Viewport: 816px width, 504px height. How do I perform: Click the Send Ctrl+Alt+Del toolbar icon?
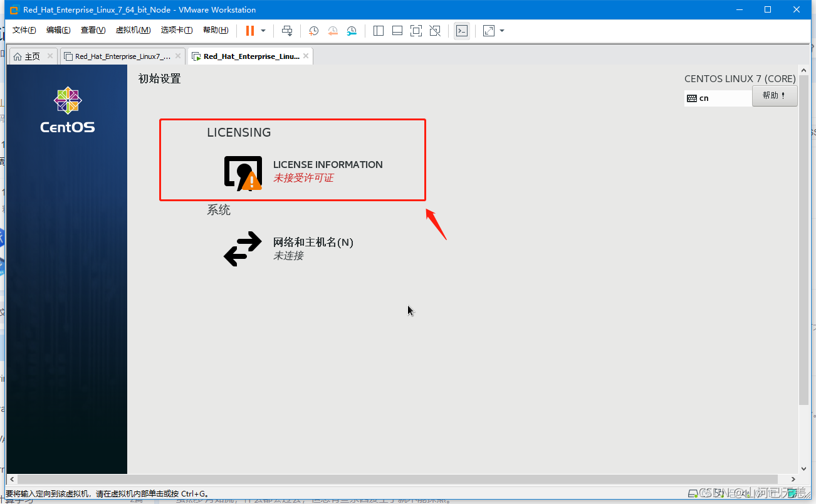point(287,30)
